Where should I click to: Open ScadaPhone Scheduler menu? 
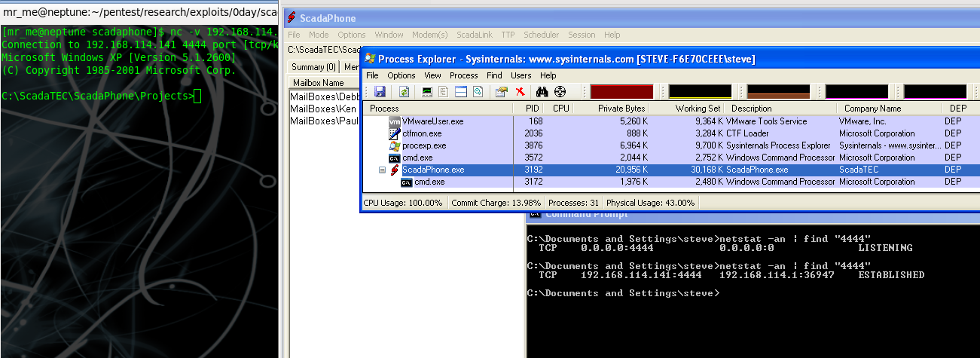(541, 35)
